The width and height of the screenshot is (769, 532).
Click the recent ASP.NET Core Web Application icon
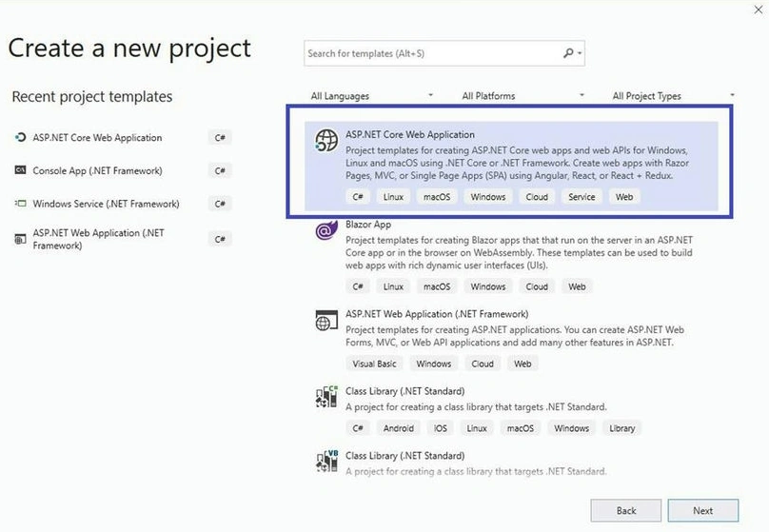(x=20, y=137)
